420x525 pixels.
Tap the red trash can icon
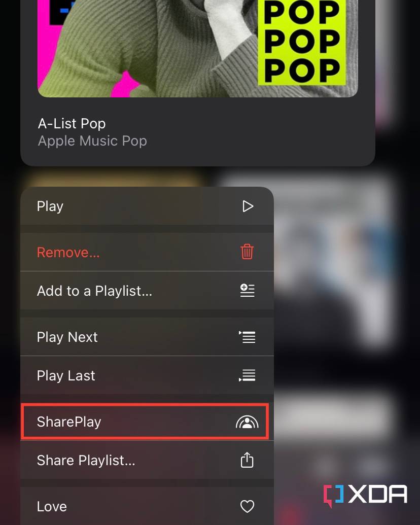[247, 252]
